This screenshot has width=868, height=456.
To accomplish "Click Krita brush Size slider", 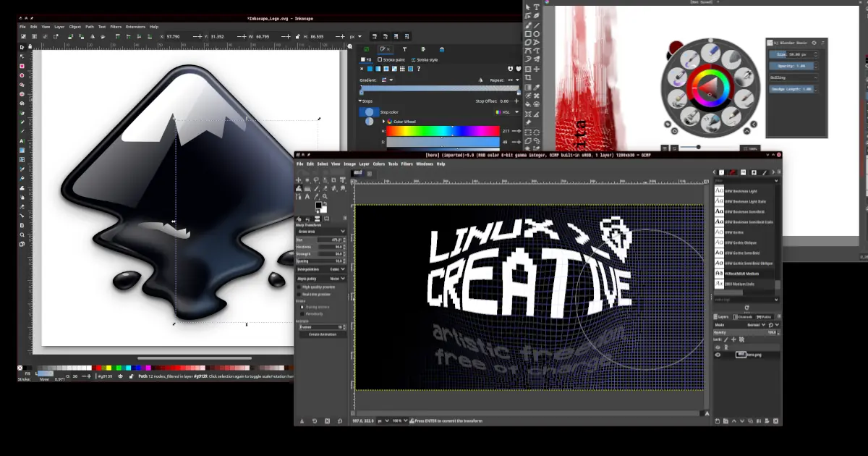I will [793, 54].
